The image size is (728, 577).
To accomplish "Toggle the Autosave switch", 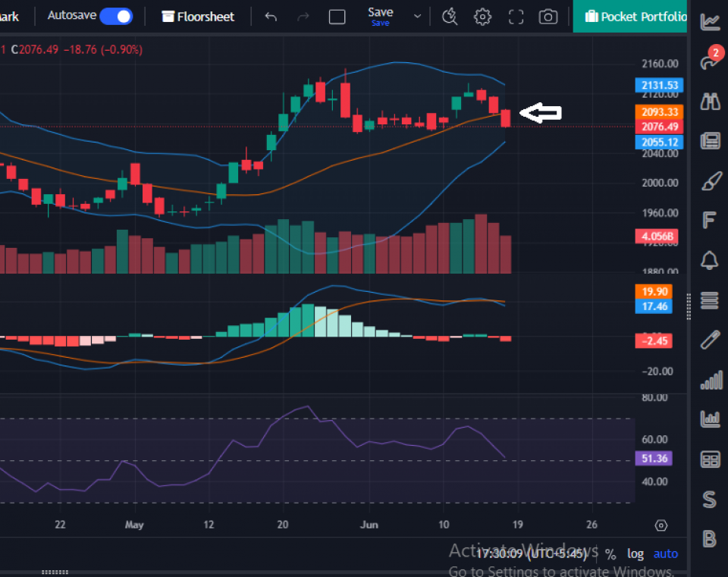I will pos(116,16).
